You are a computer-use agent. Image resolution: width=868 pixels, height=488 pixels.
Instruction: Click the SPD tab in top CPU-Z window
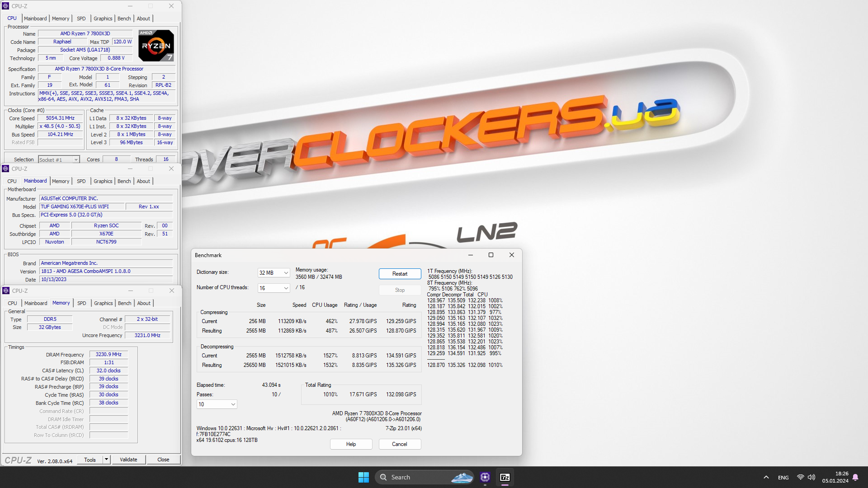pos(80,18)
